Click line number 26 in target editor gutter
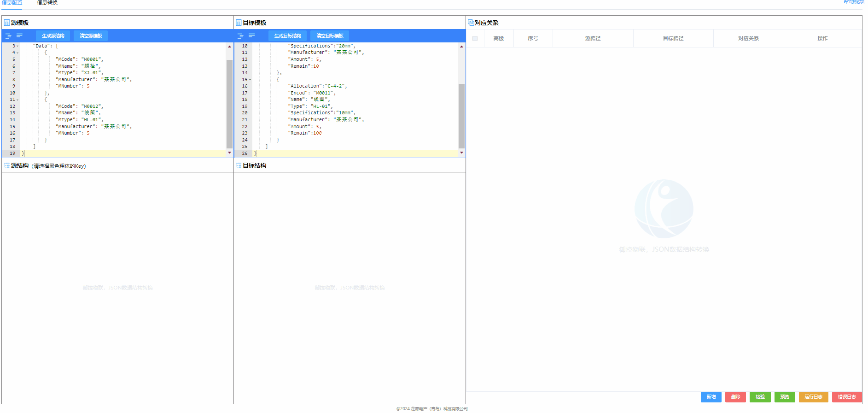 (x=245, y=153)
